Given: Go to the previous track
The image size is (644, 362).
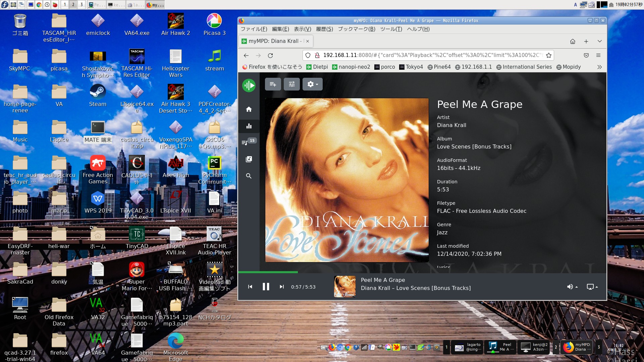Looking at the screenshot, I should pos(250,287).
